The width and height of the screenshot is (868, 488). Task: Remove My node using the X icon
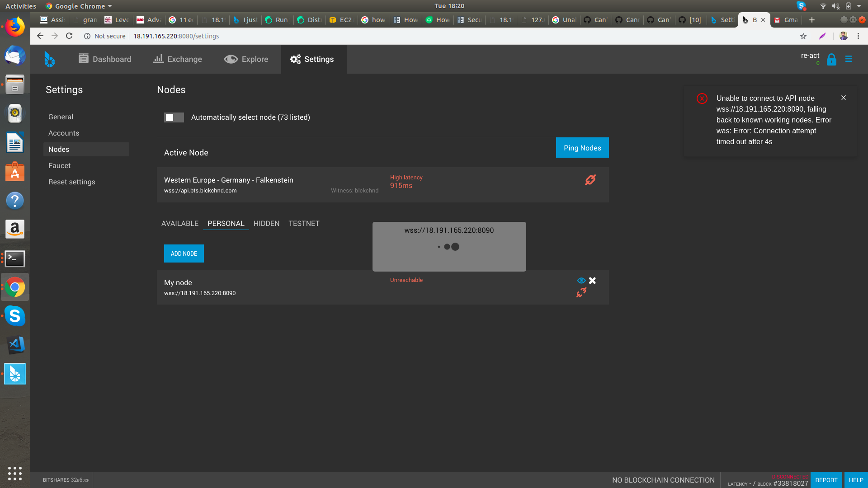point(592,280)
